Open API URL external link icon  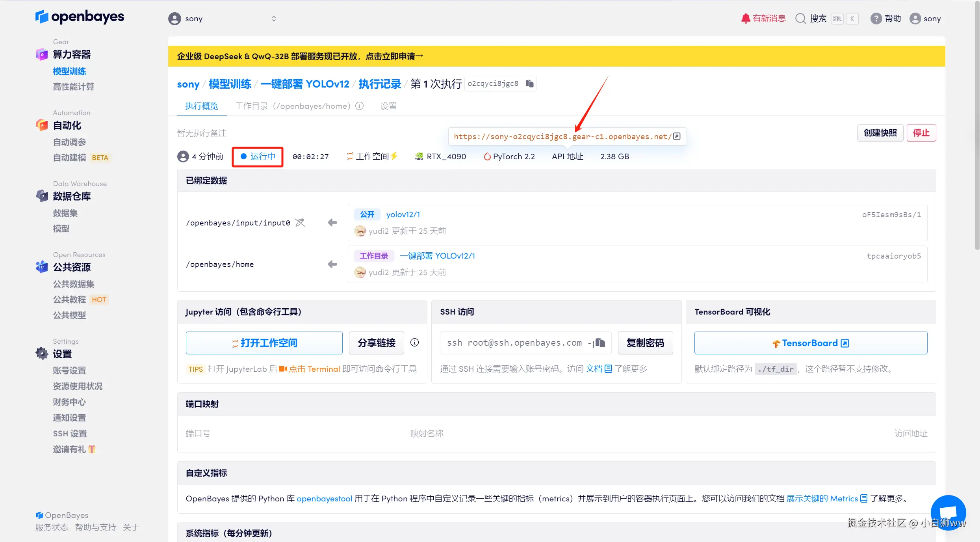[x=677, y=136]
